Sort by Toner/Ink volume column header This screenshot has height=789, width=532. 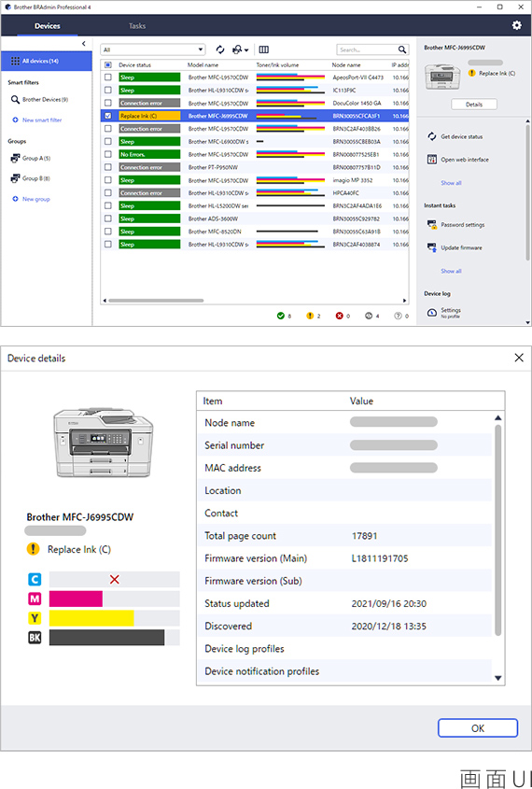click(277, 65)
